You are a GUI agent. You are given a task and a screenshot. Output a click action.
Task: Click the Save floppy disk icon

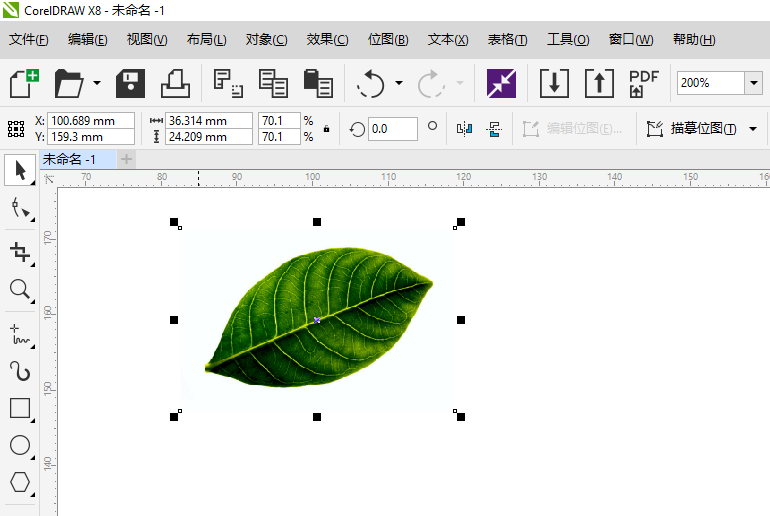coord(130,83)
